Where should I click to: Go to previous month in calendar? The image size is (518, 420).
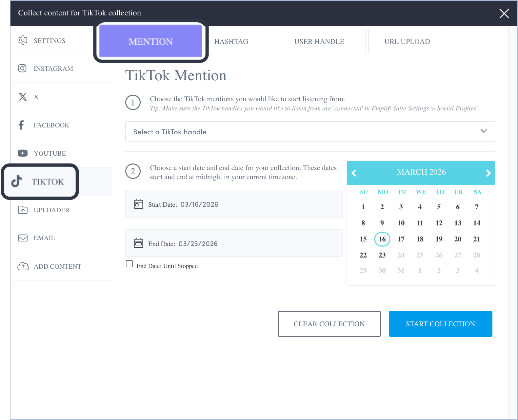point(354,173)
